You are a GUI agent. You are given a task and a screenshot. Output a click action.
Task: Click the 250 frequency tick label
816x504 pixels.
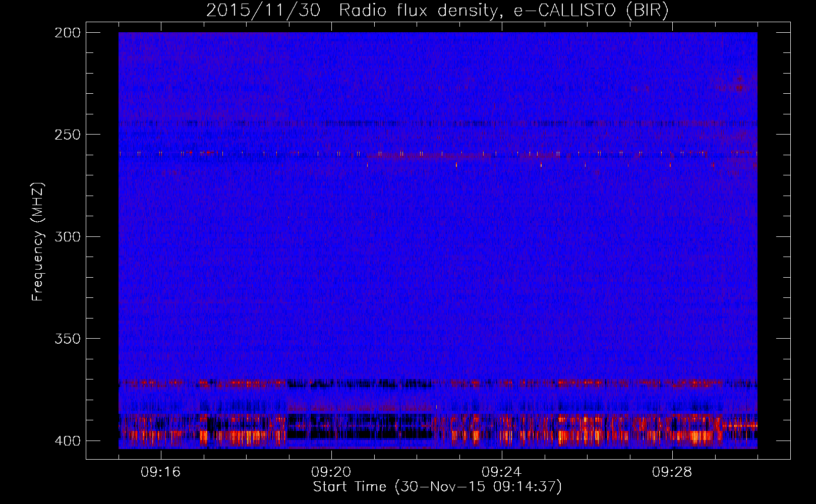coord(67,135)
